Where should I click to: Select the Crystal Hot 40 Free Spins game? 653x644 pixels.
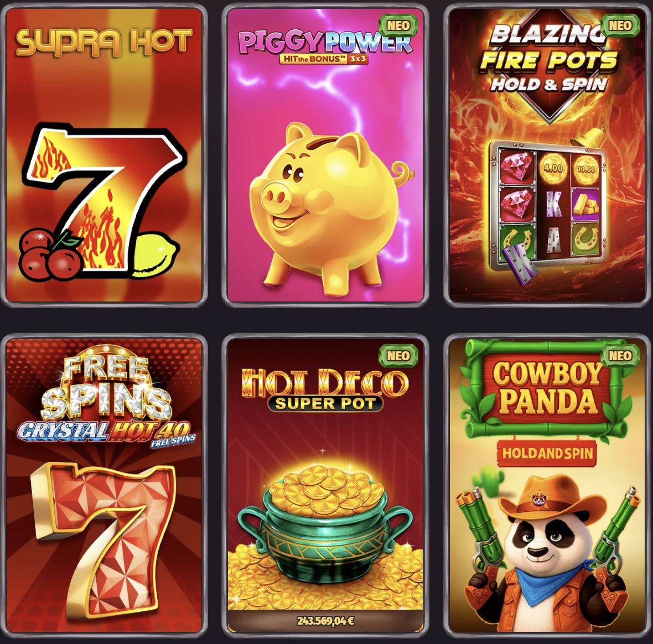(x=103, y=485)
